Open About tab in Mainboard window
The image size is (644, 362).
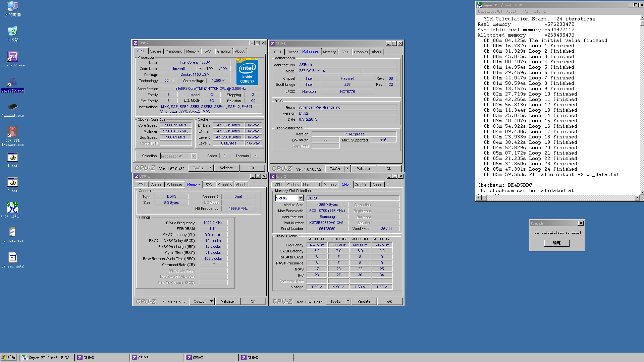376,52
